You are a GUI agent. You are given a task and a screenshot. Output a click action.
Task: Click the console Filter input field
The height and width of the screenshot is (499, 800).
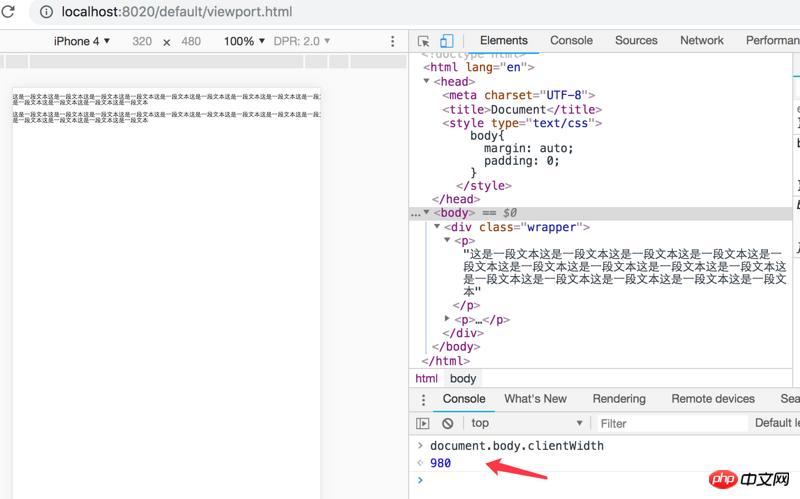670,423
